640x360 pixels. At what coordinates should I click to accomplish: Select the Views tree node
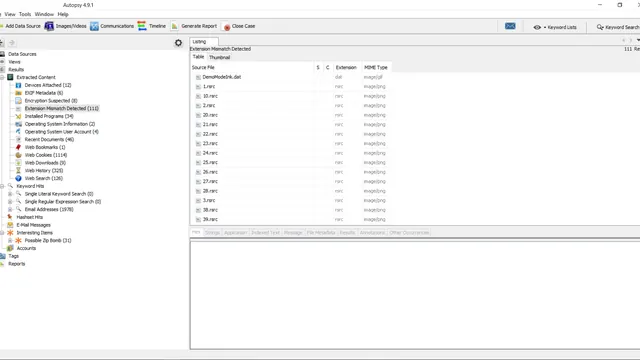(14, 62)
